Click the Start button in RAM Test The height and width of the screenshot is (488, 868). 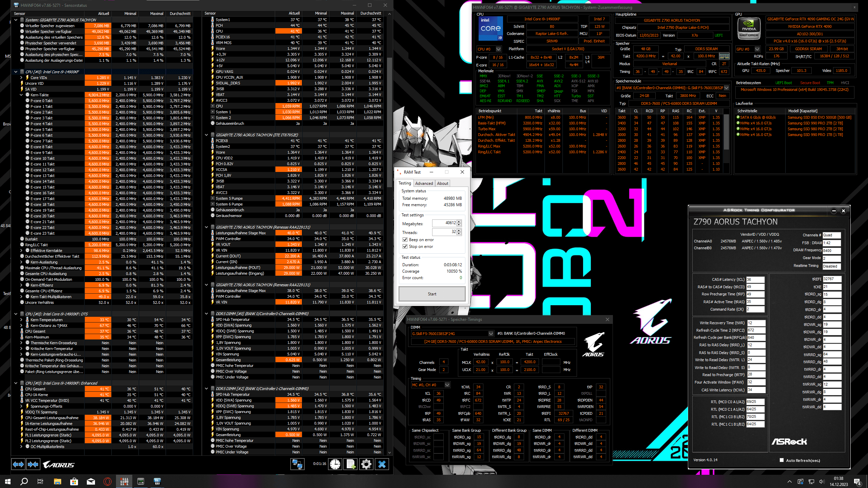[432, 294]
